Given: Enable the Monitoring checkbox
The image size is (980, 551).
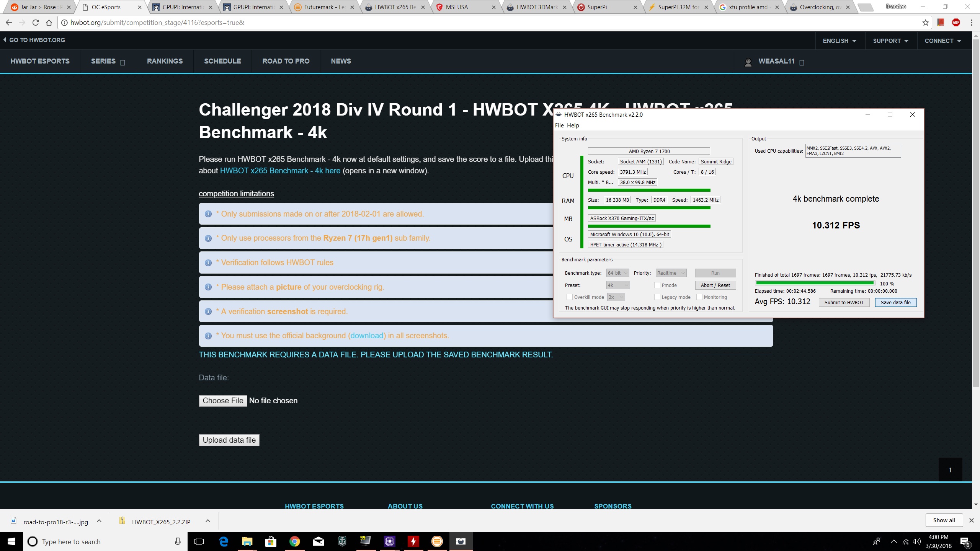Looking at the screenshot, I should click(x=699, y=297).
